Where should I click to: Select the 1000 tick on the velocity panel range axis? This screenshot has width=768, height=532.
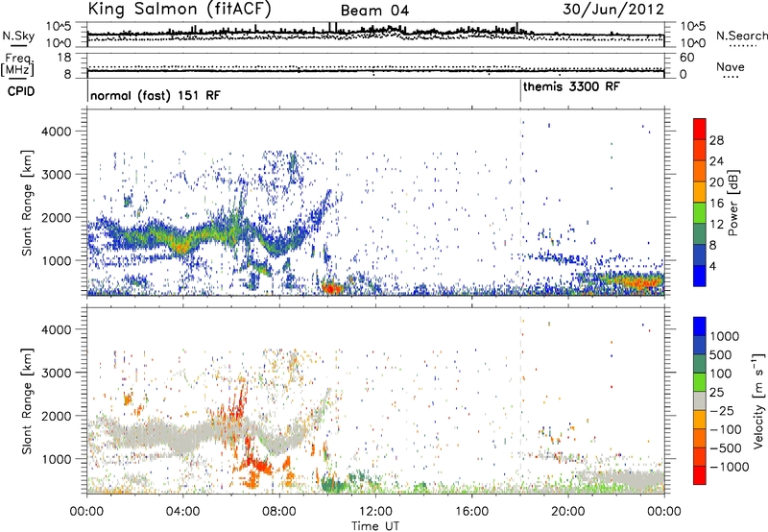point(56,459)
